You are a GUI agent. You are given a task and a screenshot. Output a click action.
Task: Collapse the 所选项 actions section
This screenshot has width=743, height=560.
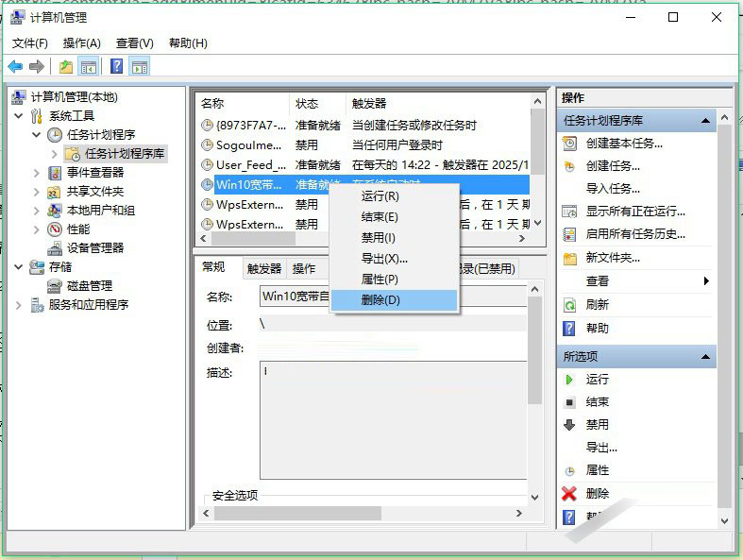pos(705,356)
